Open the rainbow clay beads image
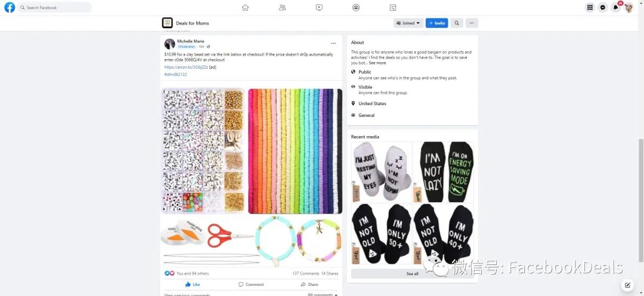Viewport: 644px width, 296px height. click(x=295, y=151)
